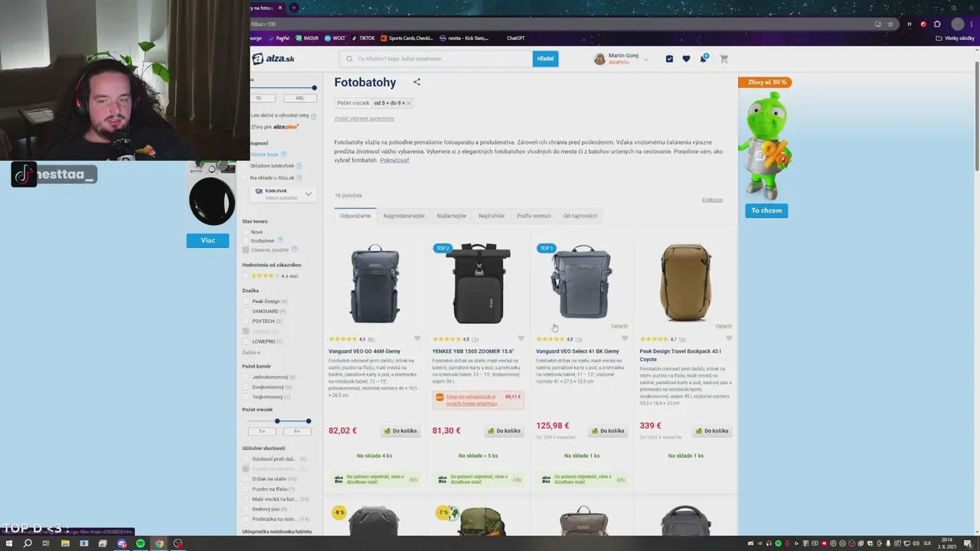
Task: Check the 'Dvojkomorový' filter
Action: (x=246, y=387)
